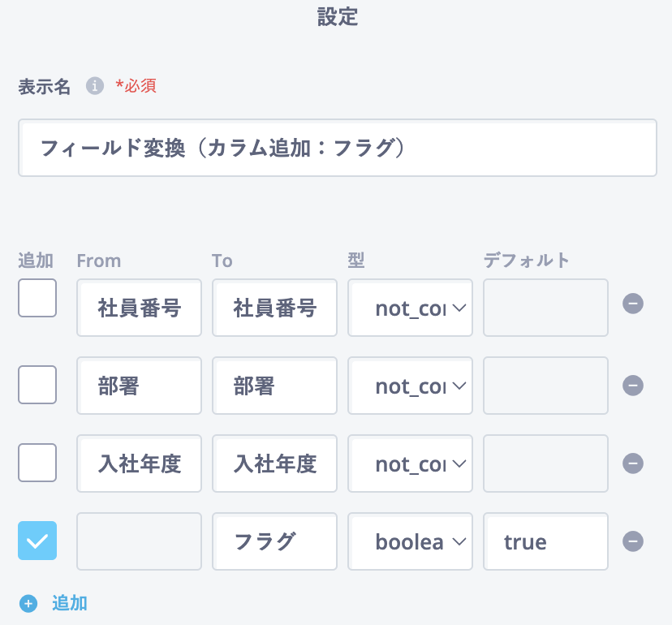Click the デフォルト field containing true
The width and height of the screenshot is (672, 625).
click(545, 542)
